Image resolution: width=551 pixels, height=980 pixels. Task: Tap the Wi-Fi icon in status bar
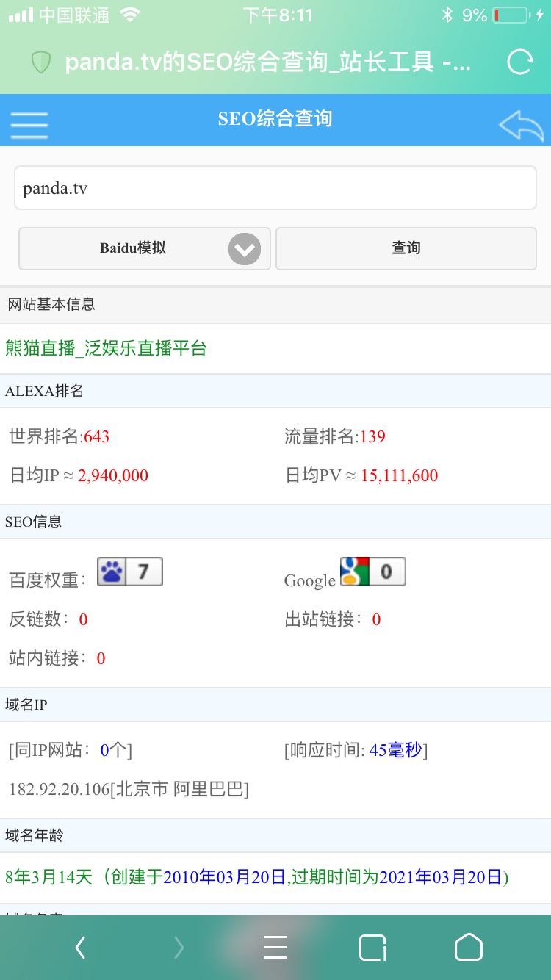point(130,15)
